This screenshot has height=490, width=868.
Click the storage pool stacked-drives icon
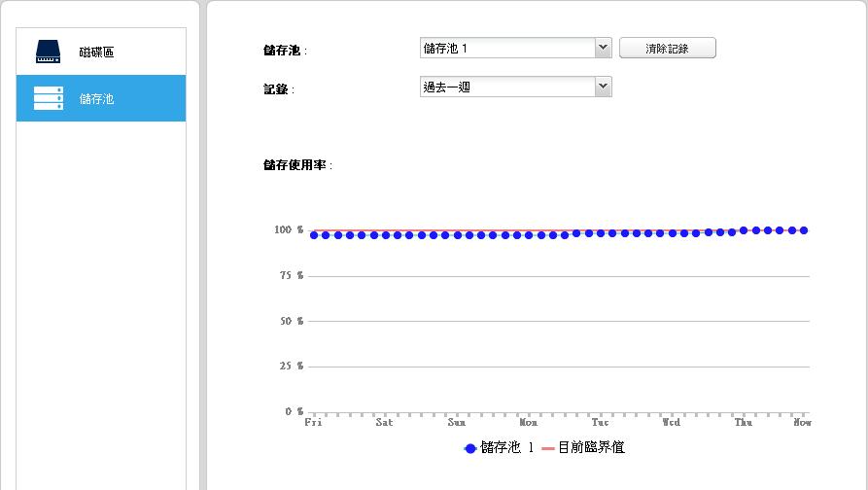(x=49, y=98)
